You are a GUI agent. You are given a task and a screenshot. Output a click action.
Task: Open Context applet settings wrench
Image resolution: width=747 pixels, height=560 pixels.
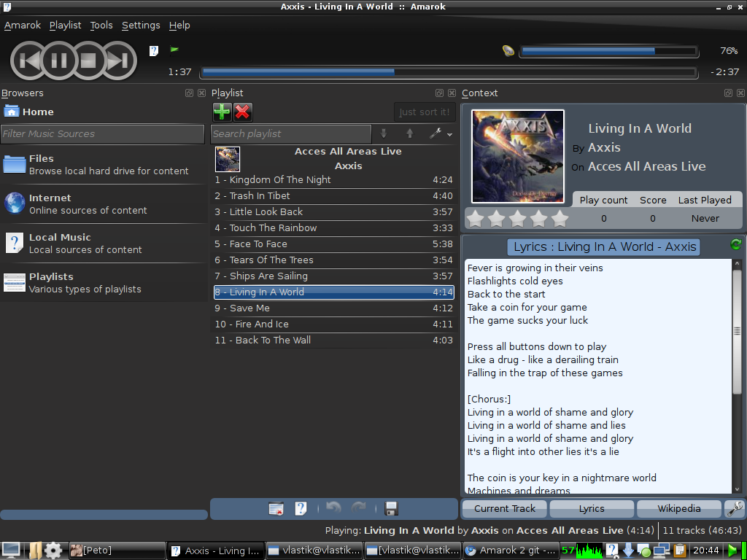(x=735, y=508)
